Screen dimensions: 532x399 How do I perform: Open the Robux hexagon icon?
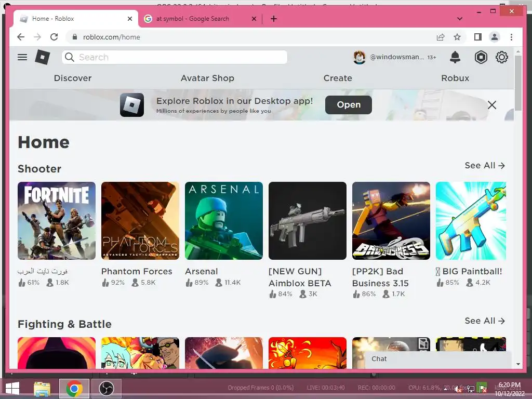pos(481,57)
